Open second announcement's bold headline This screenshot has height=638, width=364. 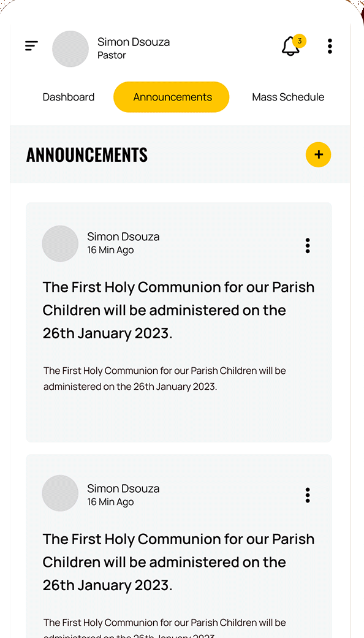point(178,563)
